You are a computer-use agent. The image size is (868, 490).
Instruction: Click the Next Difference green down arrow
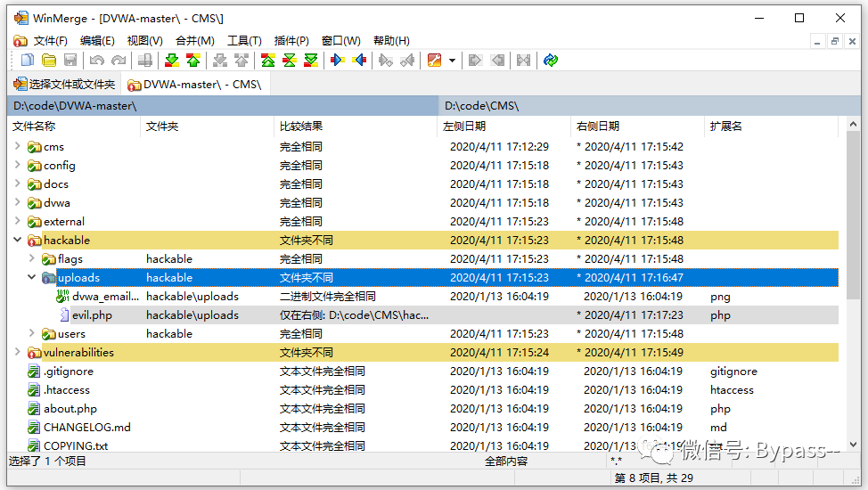click(172, 60)
